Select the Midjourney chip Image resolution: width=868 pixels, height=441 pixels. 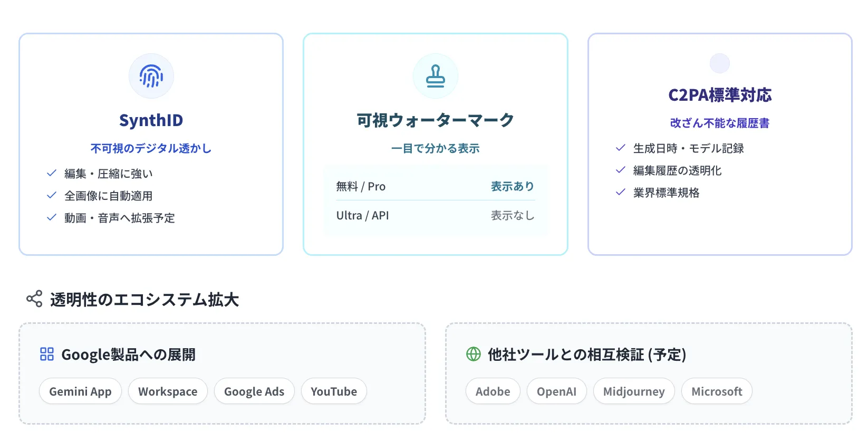click(x=634, y=391)
